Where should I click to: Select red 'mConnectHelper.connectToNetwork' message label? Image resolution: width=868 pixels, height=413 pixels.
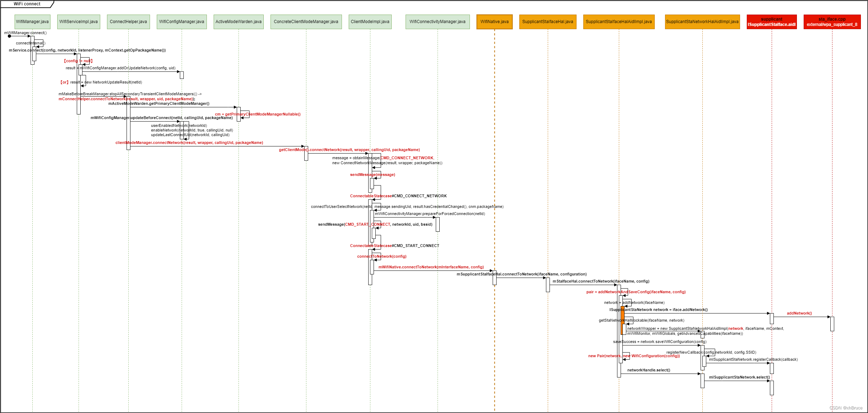[127, 99]
